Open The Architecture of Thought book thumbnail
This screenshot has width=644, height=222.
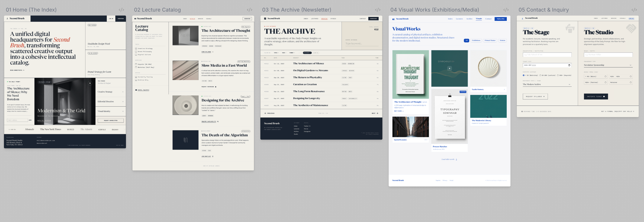[411, 74]
